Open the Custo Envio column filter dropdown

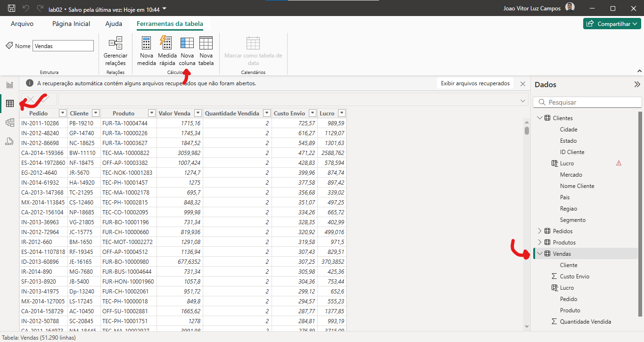point(313,113)
